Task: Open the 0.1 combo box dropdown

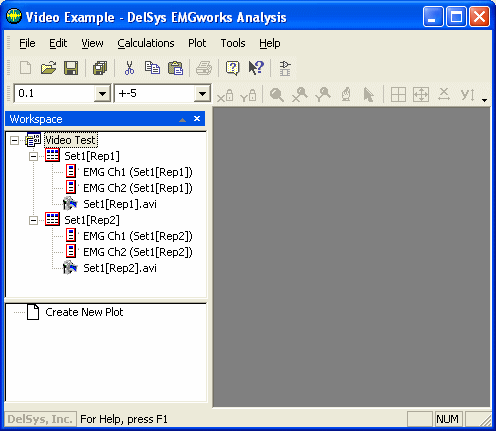Action: coord(102,94)
